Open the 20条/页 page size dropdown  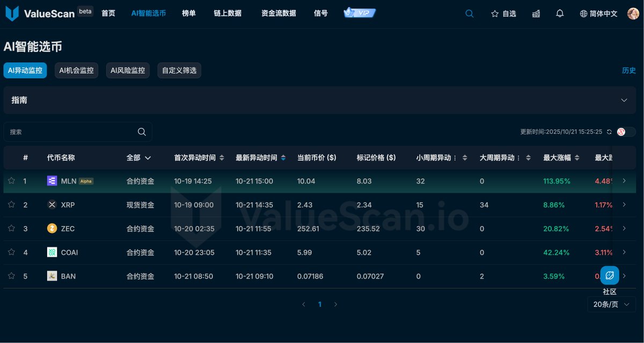(611, 304)
